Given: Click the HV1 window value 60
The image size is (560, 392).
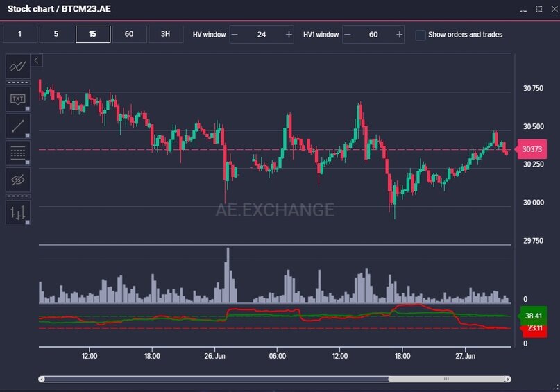Looking at the screenshot, I should pyautogui.click(x=373, y=35).
